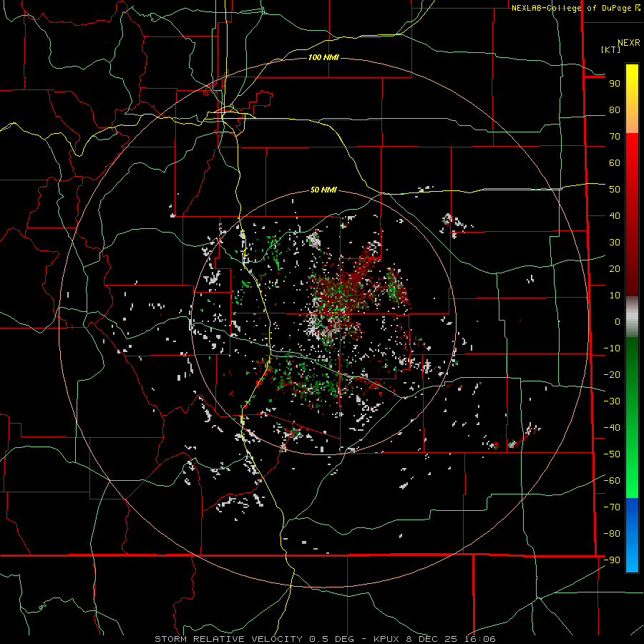Image resolution: width=644 pixels, height=644 pixels.
Task: Click the -30 value on the velocity scale
Action: pyautogui.click(x=612, y=401)
